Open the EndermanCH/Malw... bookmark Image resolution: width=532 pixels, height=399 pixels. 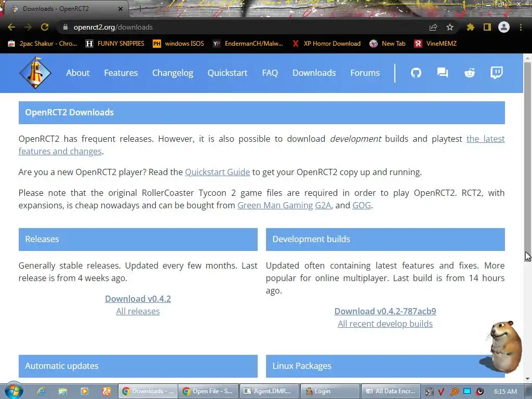[x=248, y=44]
